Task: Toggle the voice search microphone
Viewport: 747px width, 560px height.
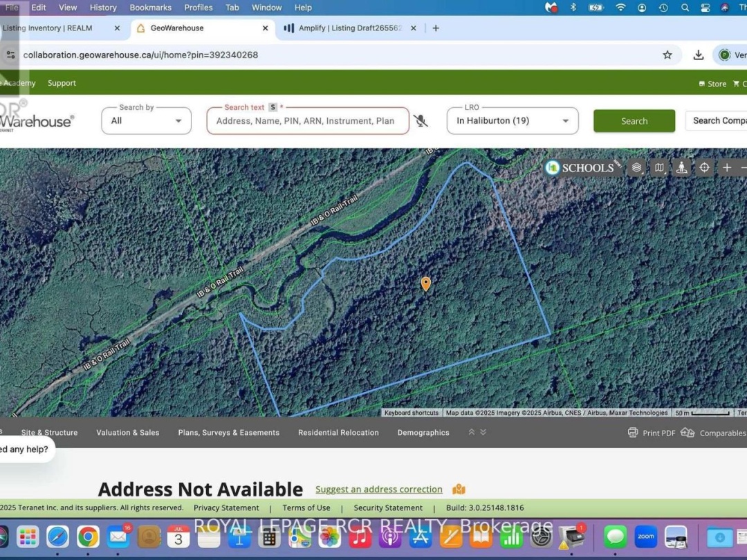Action: tap(421, 121)
